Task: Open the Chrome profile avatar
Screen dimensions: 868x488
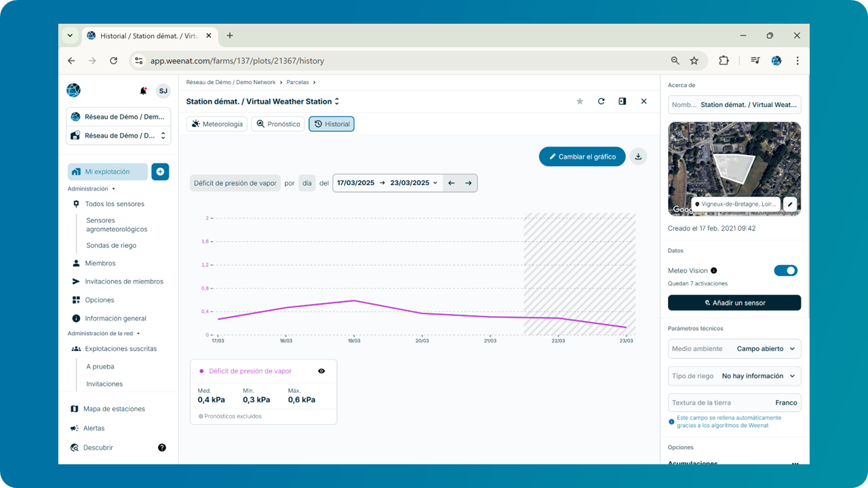Action: click(776, 60)
